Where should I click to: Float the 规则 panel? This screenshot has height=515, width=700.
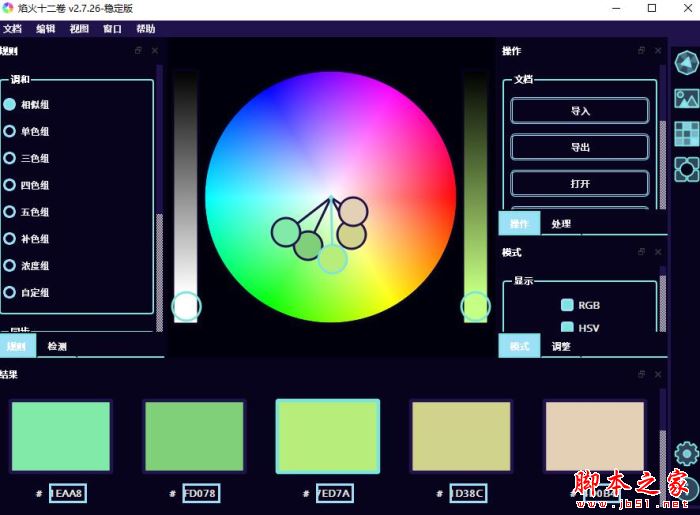[138, 50]
